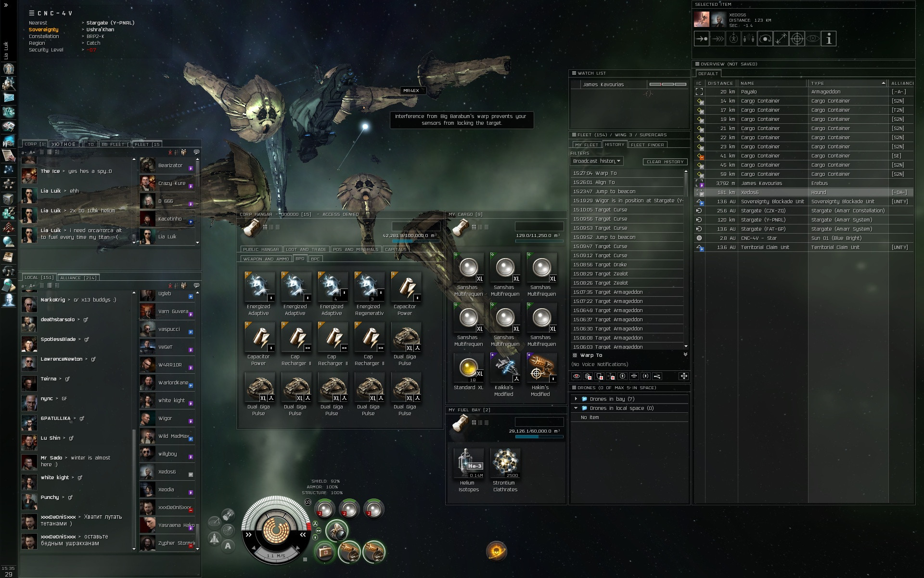The width and height of the screenshot is (924, 578).
Task: Broadcast Need Armor using the cube-plus icon
Action: click(588, 376)
